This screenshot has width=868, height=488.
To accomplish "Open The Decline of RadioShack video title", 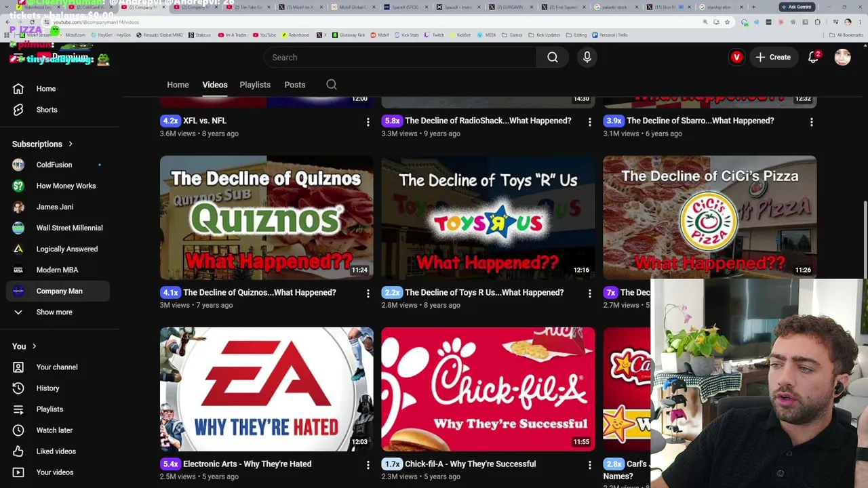I will click(488, 121).
